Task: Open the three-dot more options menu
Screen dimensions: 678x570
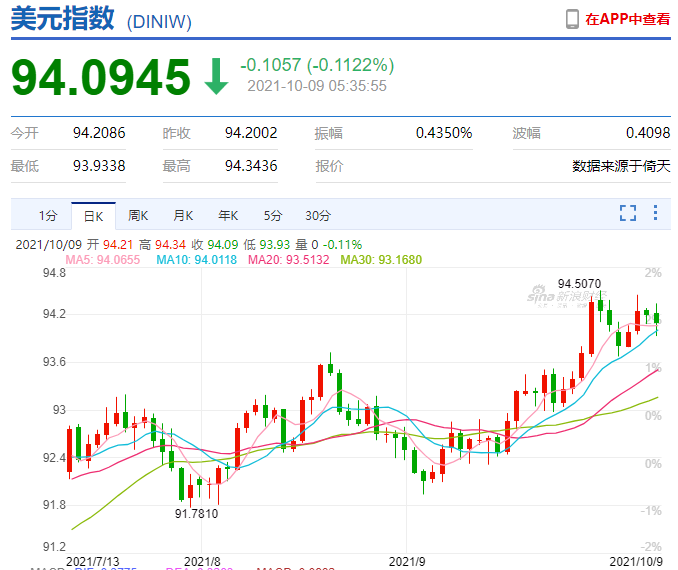Action: [x=655, y=213]
